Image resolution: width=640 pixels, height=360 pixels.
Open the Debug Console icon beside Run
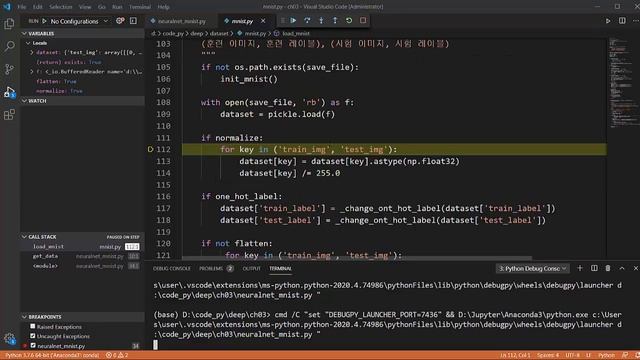[x=133, y=20]
